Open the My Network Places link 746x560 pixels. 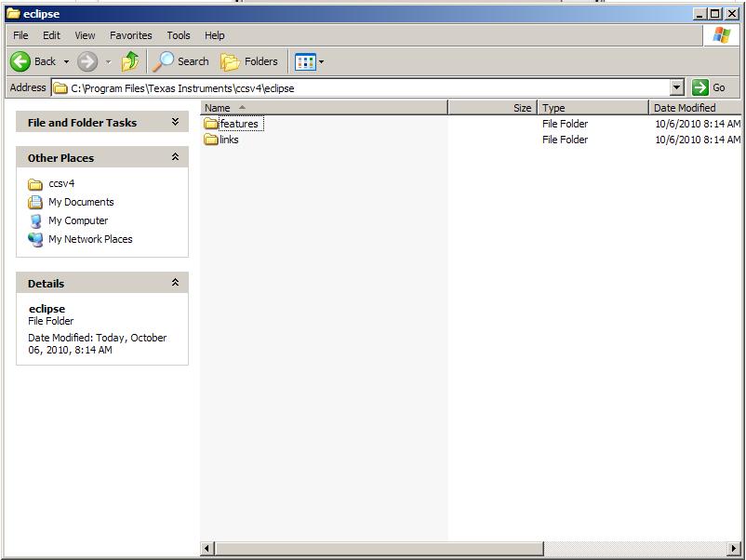tap(90, 239)
